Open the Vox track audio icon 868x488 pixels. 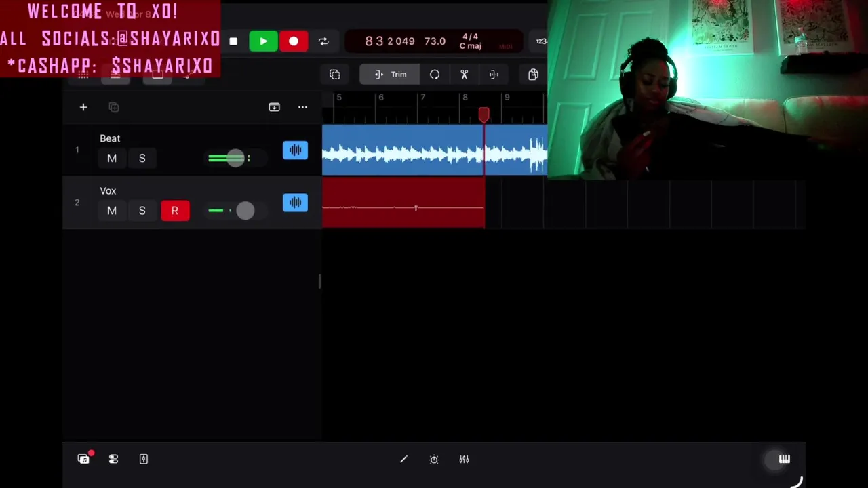(x=295, y=203)
